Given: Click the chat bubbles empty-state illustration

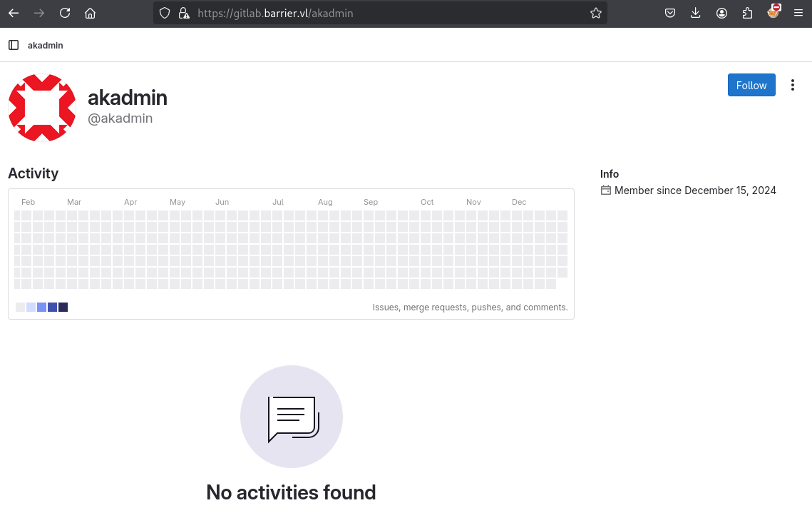Looking at the screenshot, I should pyautogui.click(x=292, y=417).
